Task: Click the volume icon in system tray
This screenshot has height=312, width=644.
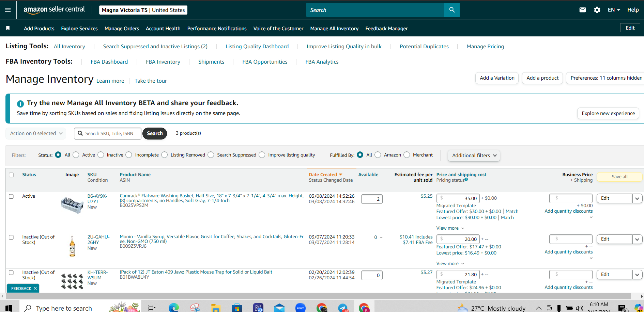Action: coord(580,308)
